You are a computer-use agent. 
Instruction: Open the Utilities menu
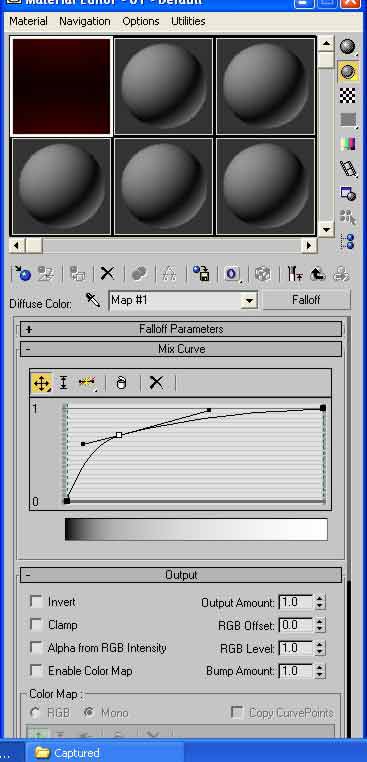coord(188,21)
